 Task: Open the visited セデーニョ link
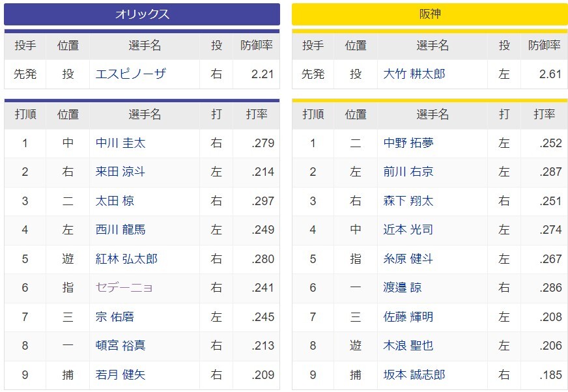[124, 287]
